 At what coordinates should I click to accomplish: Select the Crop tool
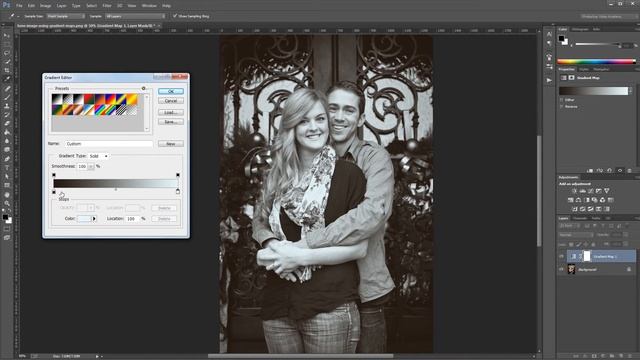[x=7, y=70]
